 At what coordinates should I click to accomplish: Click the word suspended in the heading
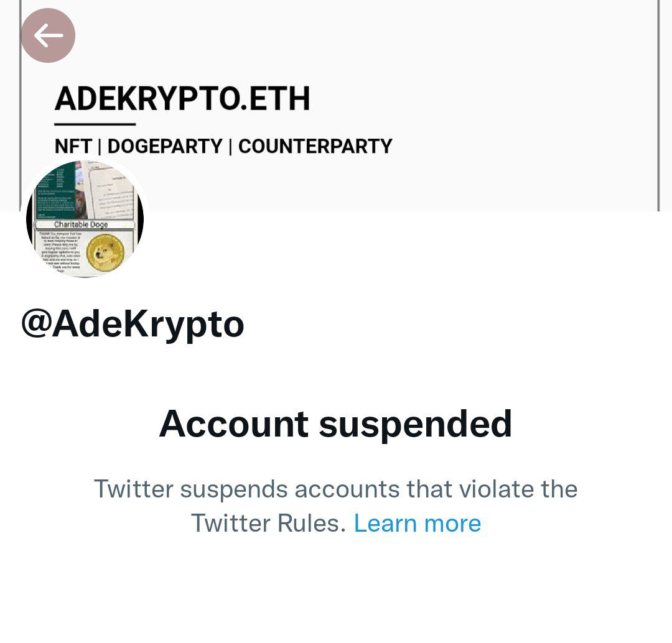point(415,423)
